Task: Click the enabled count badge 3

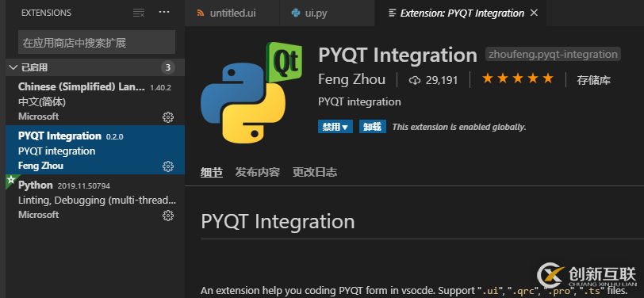Action: (167, 67)
